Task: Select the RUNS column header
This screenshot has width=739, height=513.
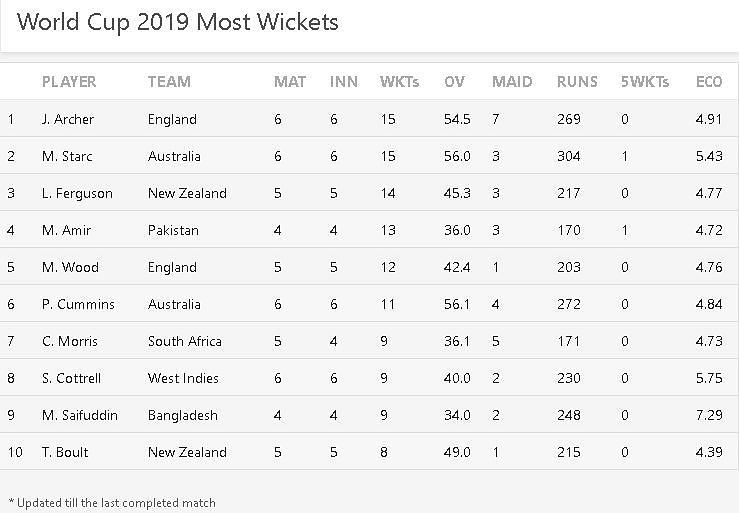Action: pyautogui.click(x=577, y=82)
